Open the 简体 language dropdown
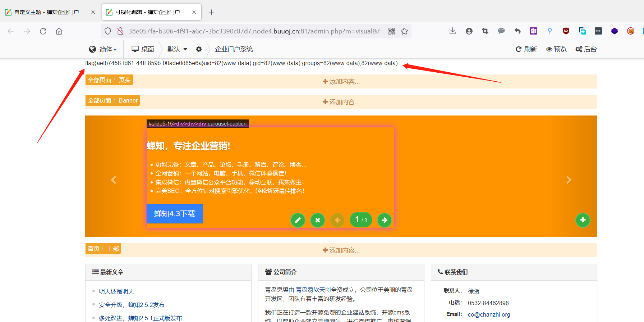 point(103,49)
